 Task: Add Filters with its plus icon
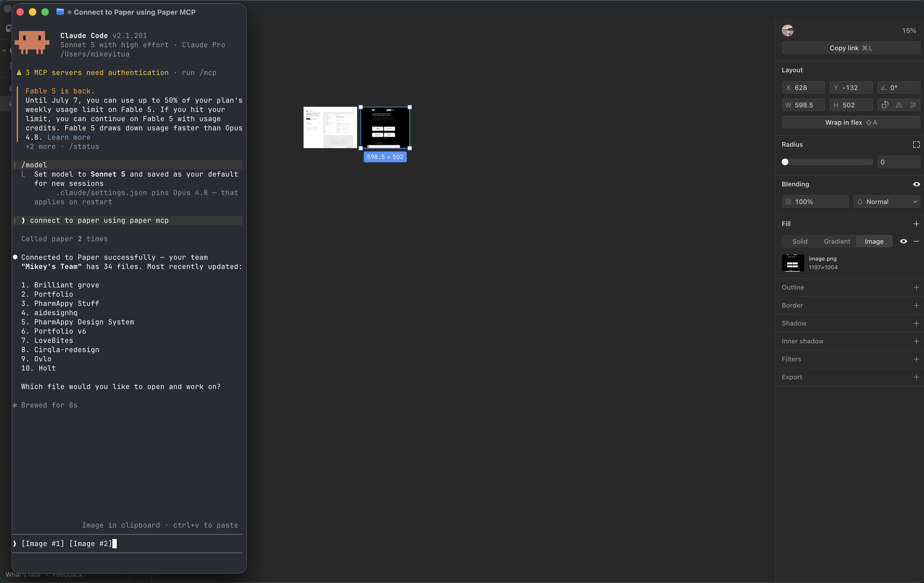pos(916,359)
